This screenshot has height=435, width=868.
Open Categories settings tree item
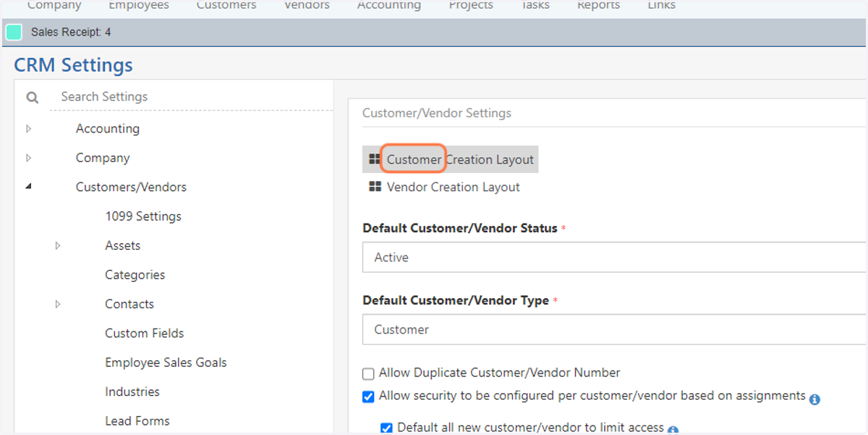coord(135,275)
